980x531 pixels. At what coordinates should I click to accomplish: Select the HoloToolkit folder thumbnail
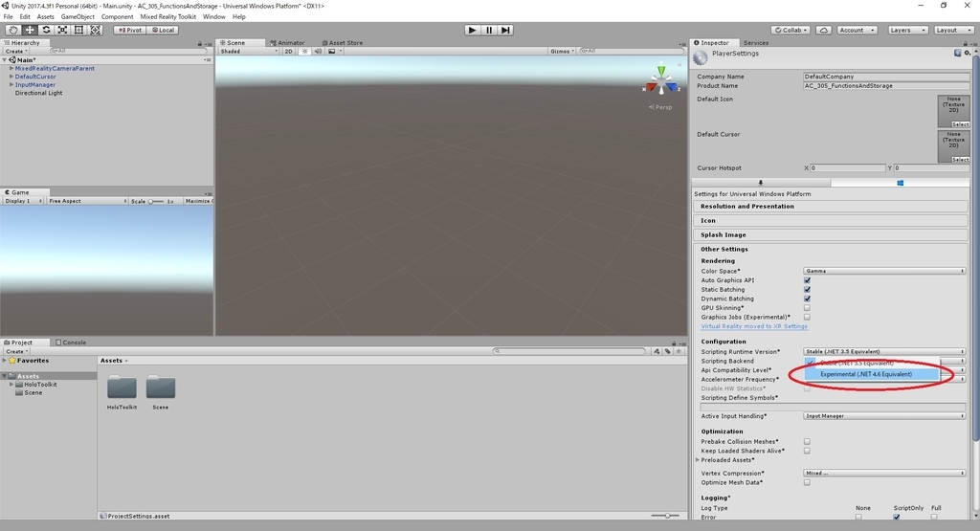pyautogui.click(x=122, y=387)
